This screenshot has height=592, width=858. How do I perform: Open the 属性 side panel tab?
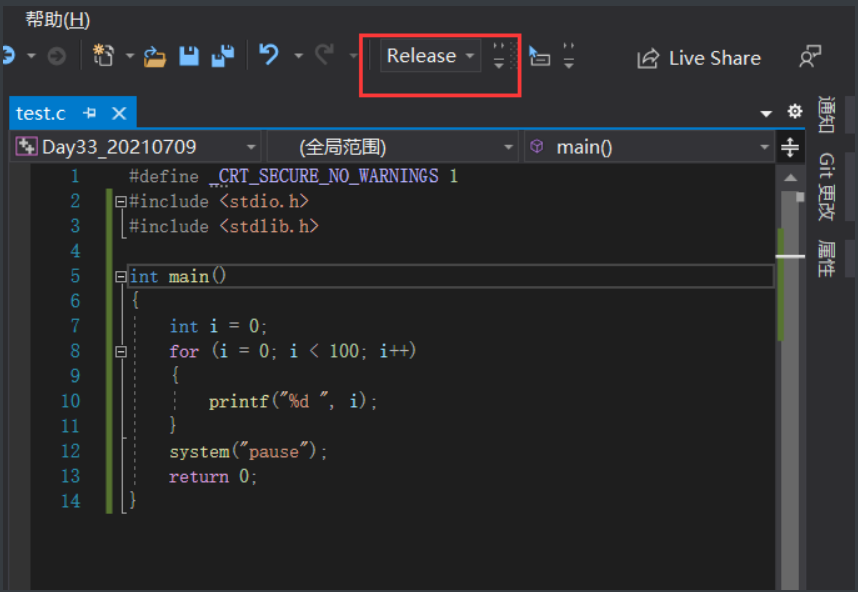[x=826, y=258]
